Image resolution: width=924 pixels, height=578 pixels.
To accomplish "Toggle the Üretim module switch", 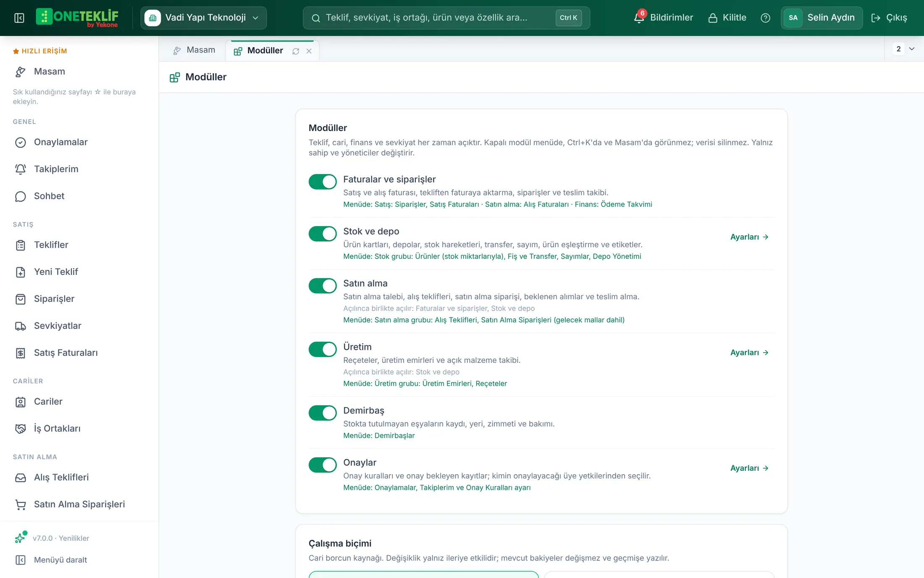I will [x=323, y=349].
